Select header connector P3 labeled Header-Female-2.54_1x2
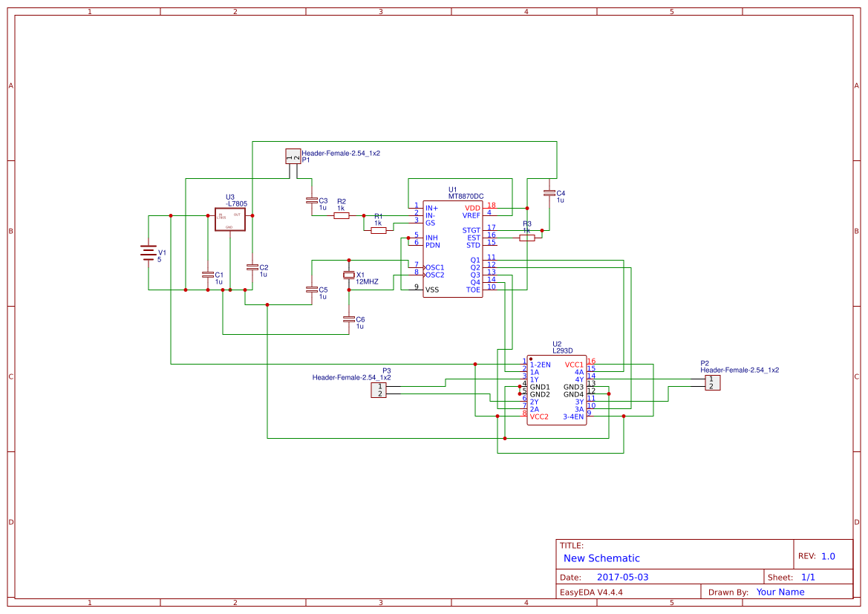This screenshot has height=614, width=868. tap(380, 391)
